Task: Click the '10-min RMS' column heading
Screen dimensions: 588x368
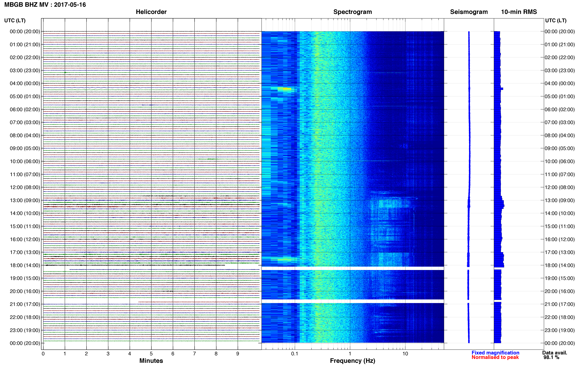Action: pos(519,12)
